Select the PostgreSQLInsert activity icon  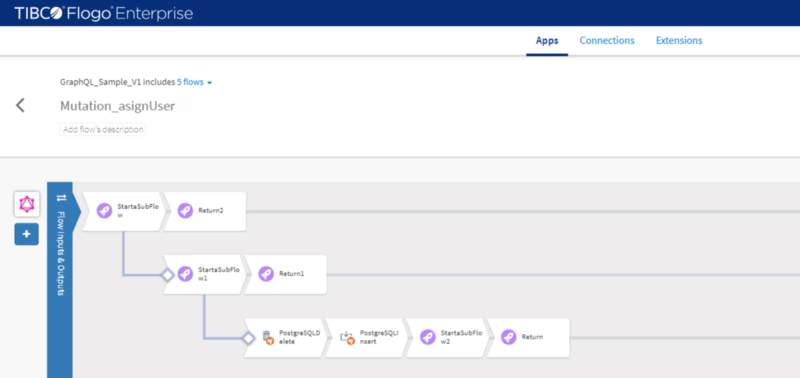click(x=347, y=337)
